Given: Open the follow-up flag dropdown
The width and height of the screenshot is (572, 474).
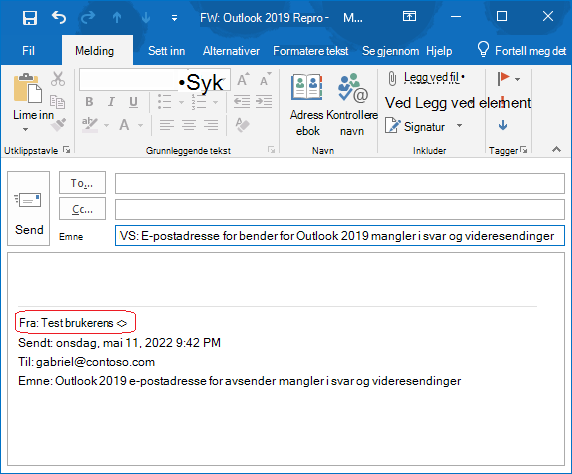Looking at the screenshot, I should click(x=517, y=79).
